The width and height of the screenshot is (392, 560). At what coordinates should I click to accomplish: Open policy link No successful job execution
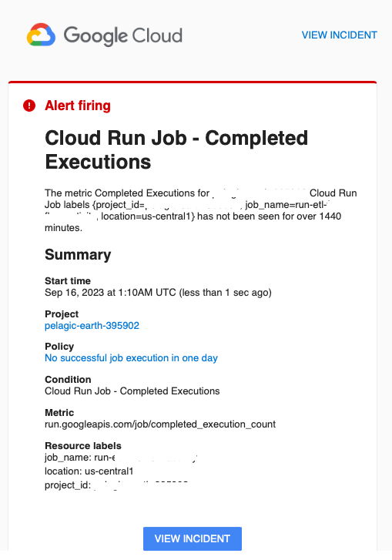click(x=131, y=358)
